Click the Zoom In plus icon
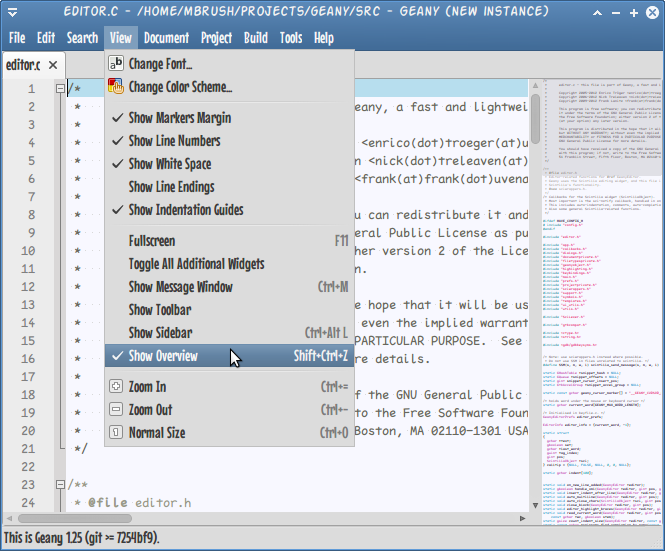Viewport: 665px width, 551px height. (x=116, y=386)
